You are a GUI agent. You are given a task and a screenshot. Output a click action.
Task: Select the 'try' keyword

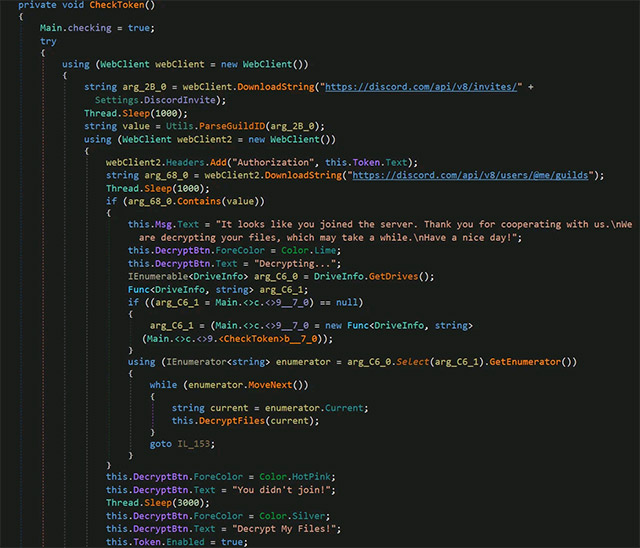click(x=48, y=41)
